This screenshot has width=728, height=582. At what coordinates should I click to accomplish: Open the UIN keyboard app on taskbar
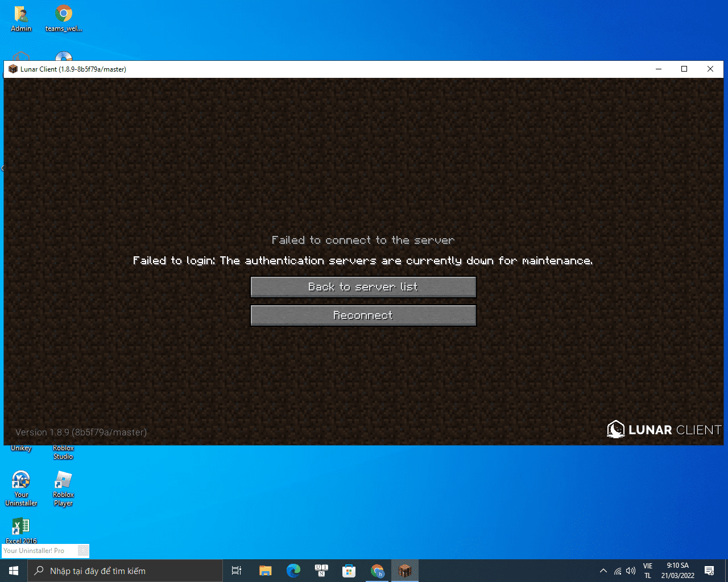pos(321,571)
